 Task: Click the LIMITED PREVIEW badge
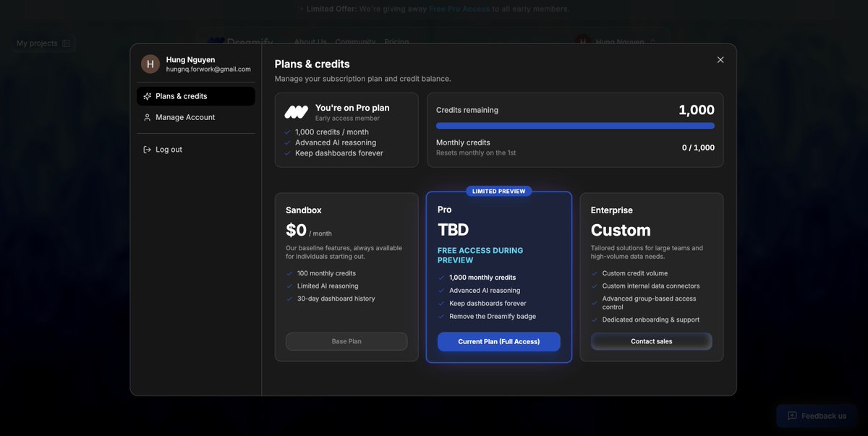(499, 192)
